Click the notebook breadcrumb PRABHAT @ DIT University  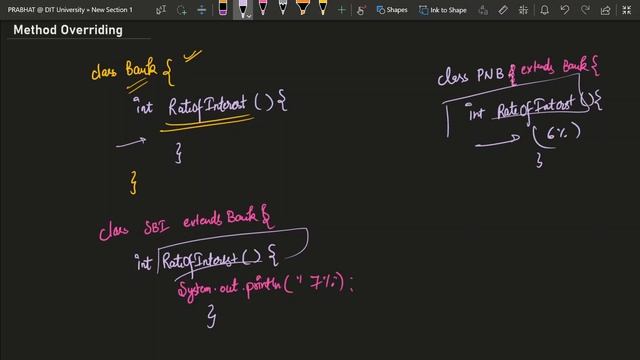point(46,10)
